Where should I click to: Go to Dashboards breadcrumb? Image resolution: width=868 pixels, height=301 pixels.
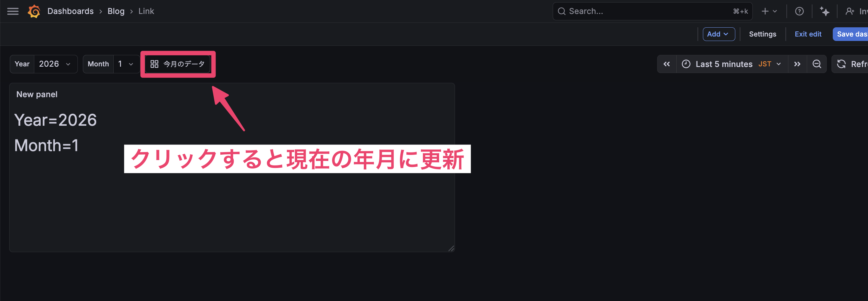coord(70,11)
